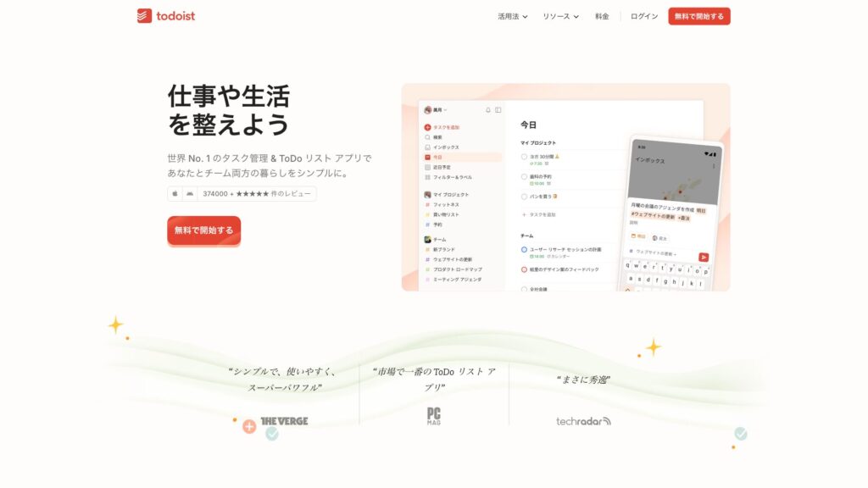Check off the パンを買う task
Image resolution: width=868 pixels, height=488 pixels.
[524, 197]
